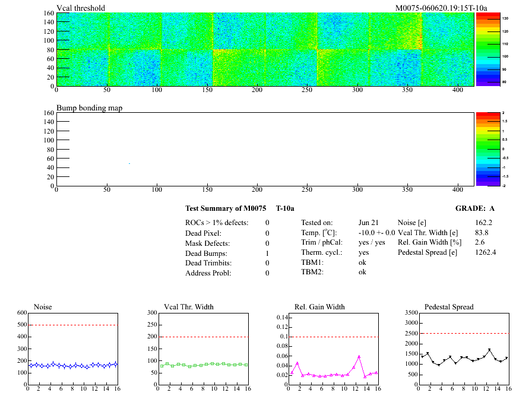Open the Noise plot thumbnail
The image size is (532, 399).
click(x=72, y=349)
